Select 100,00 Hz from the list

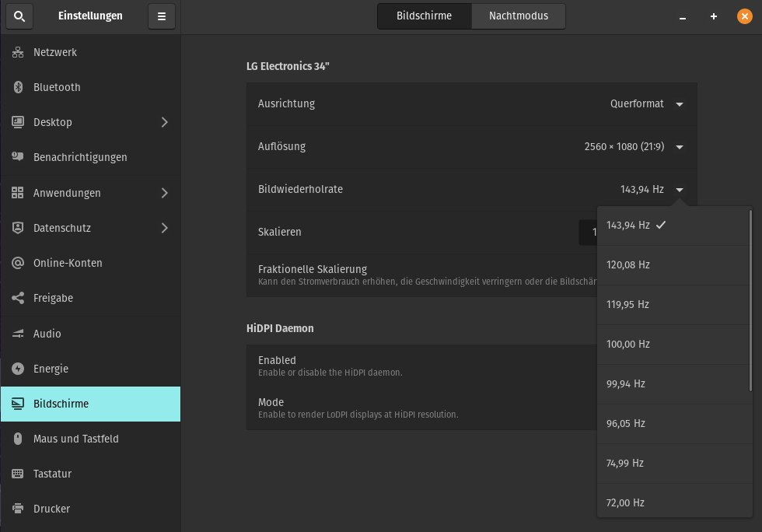click(x=628, y=345)
